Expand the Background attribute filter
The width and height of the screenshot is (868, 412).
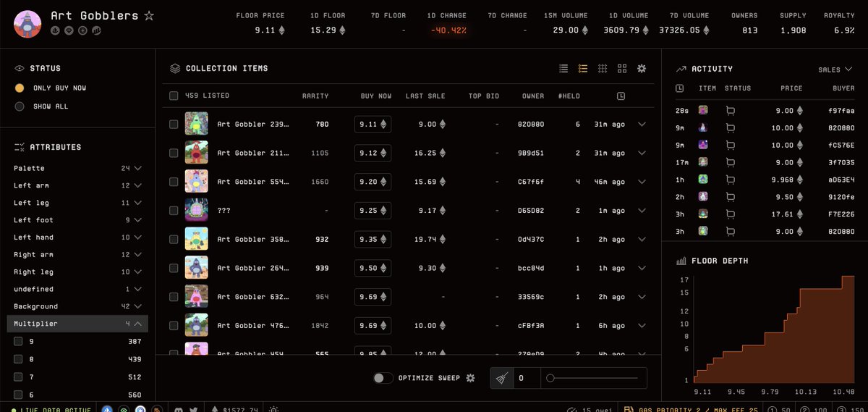tap(78, 306)
